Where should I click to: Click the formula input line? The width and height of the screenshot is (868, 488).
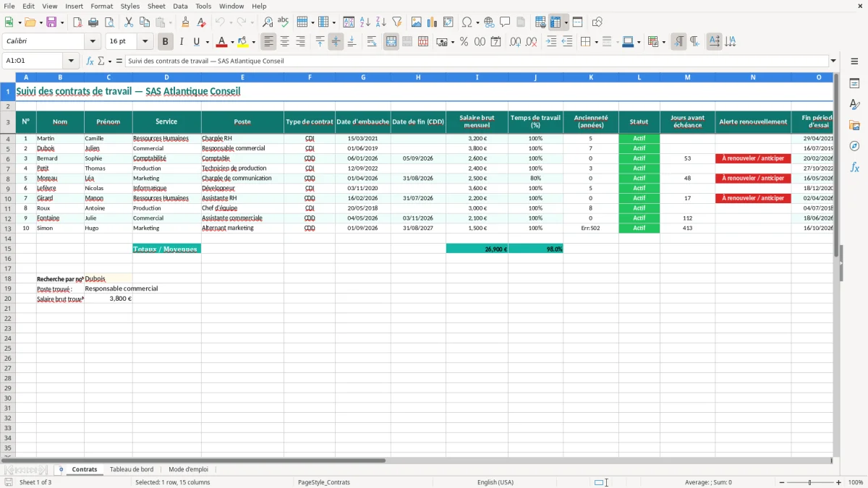pyautogui.click(x=477, y=61)
